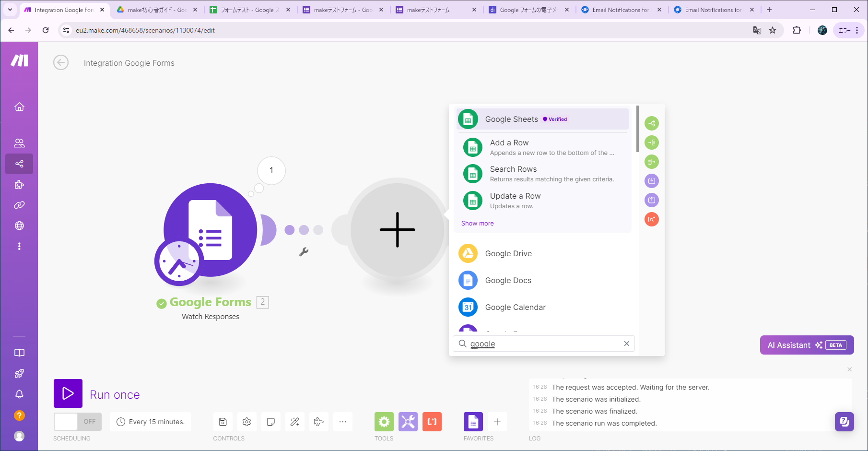Screen dimensions: 868x451
Task: Click Watch Responses module label
Action: click(210, 317)
